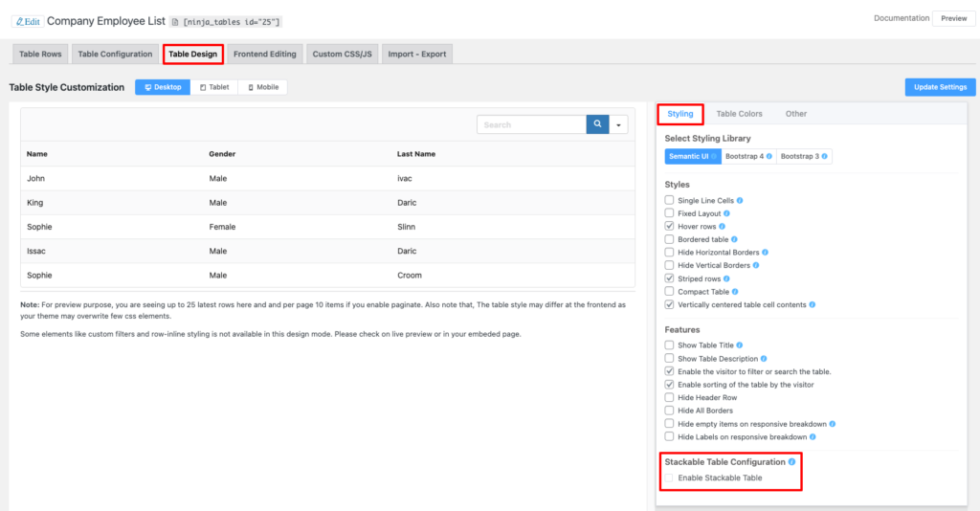Click info icon next to Hide Vertical Borders
The width and height of the screenshot is (980, 511).
tap(756, 265)
